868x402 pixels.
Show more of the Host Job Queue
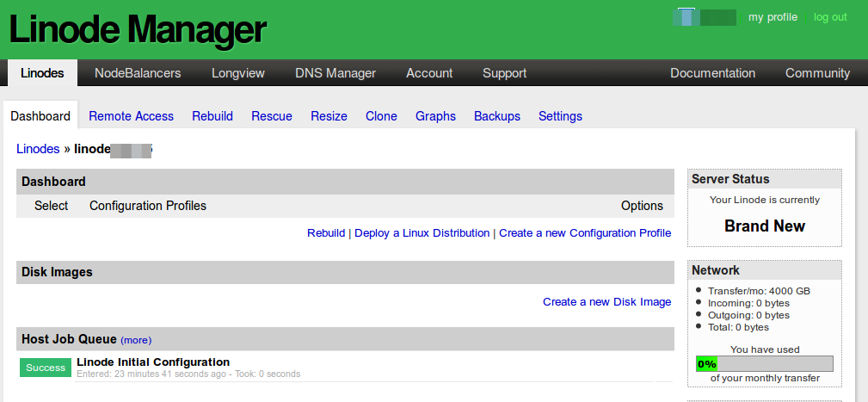pyautogui.click(x=136, y=340)
